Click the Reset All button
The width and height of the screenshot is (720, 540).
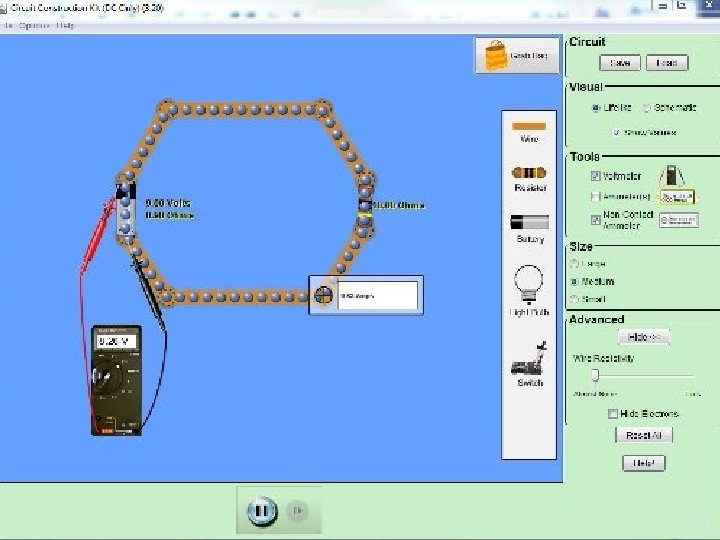[x=644, y=435]
